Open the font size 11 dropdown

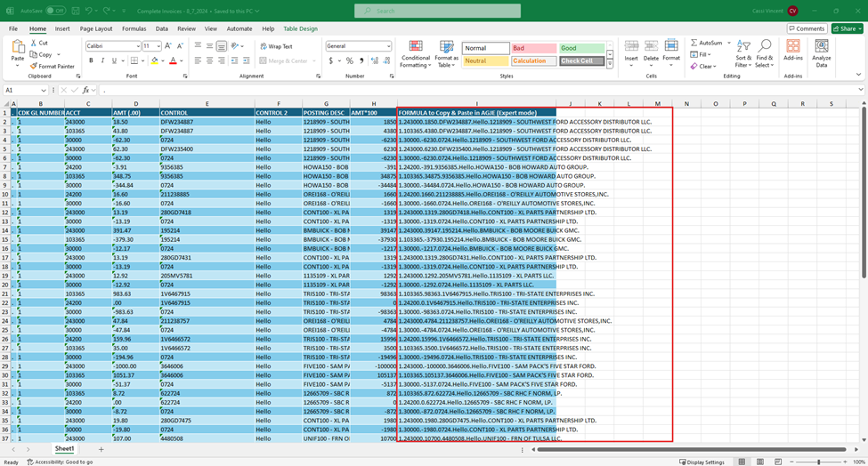pyautogui.click(x=158, y=46)
